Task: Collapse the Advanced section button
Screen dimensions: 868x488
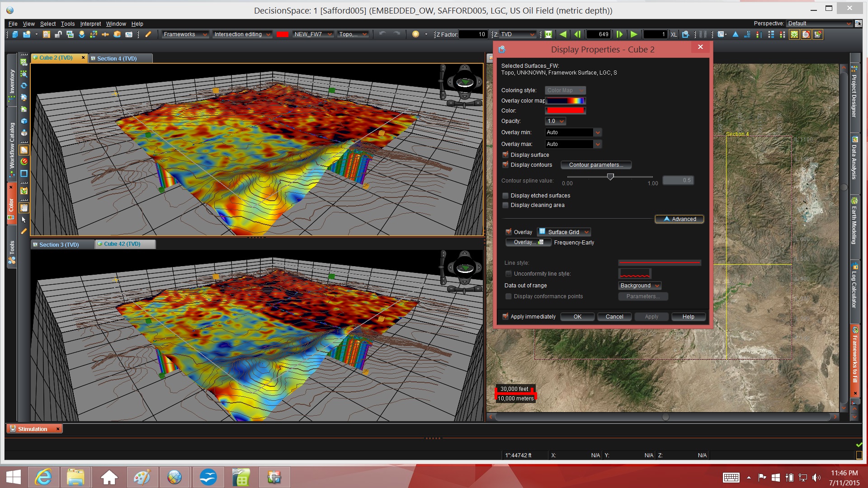Action: (679, 219)
